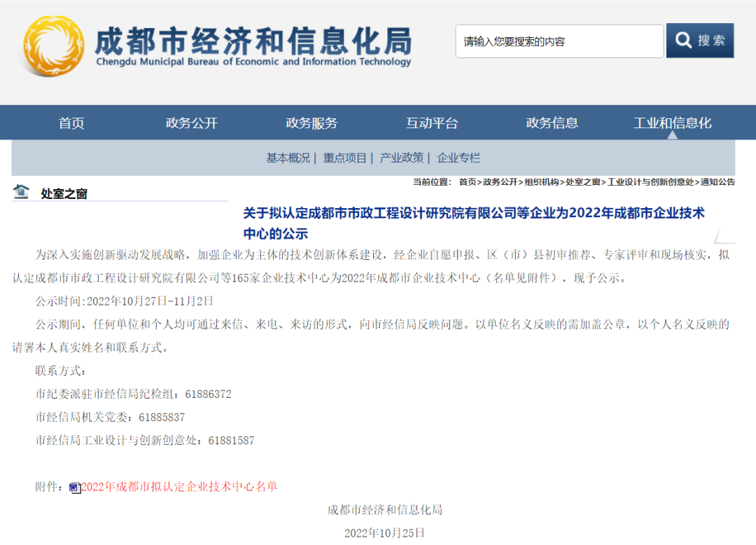The height and width of the screenshot is (545, 756).
Task: Click the 成都市经济和信息化局 header title
Action: coord(253,41)
